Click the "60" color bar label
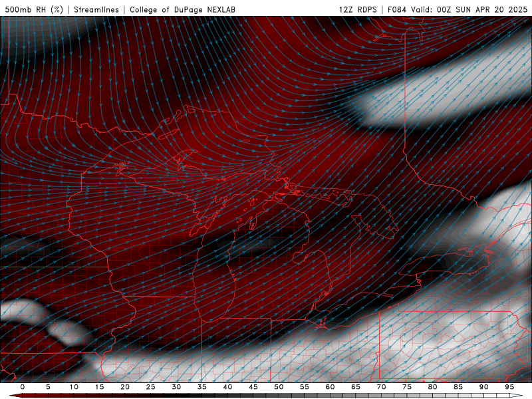Image resolution: width=532 pixels, height=399 pixels. (x=330, y=387)
